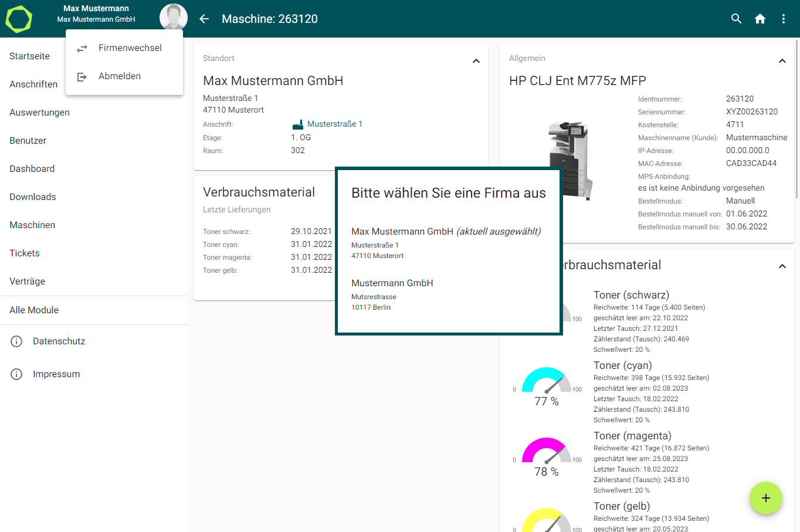Open the user profile avatar
The height and width of the screenshot is (532, 800).
pyautogui.click(x=173, y=17)
